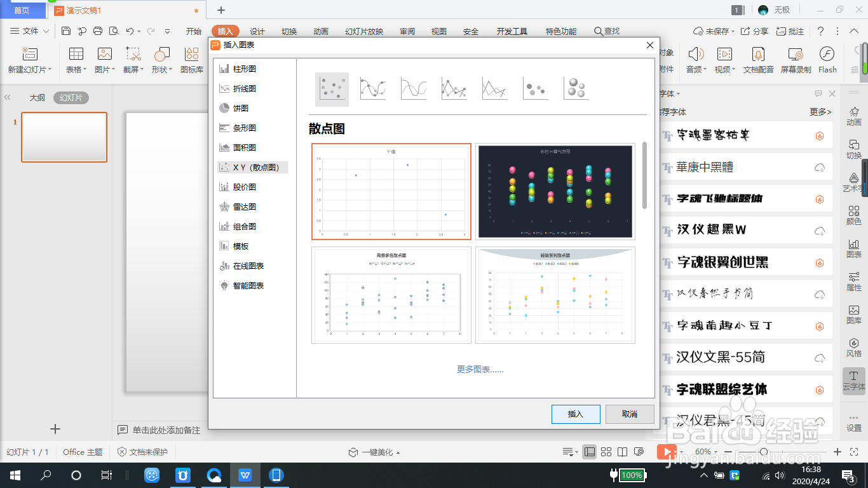Choose scatter with smooth lines and markers subtype

pos(372,89)
